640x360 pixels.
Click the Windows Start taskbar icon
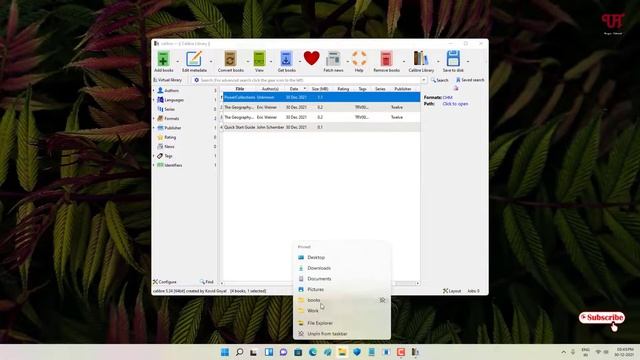(x=225, y=352)
